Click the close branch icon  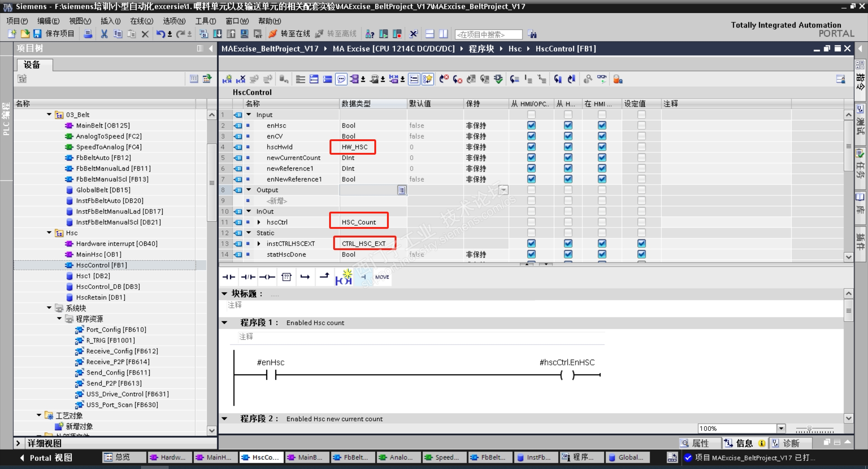[x=325, y=276]
